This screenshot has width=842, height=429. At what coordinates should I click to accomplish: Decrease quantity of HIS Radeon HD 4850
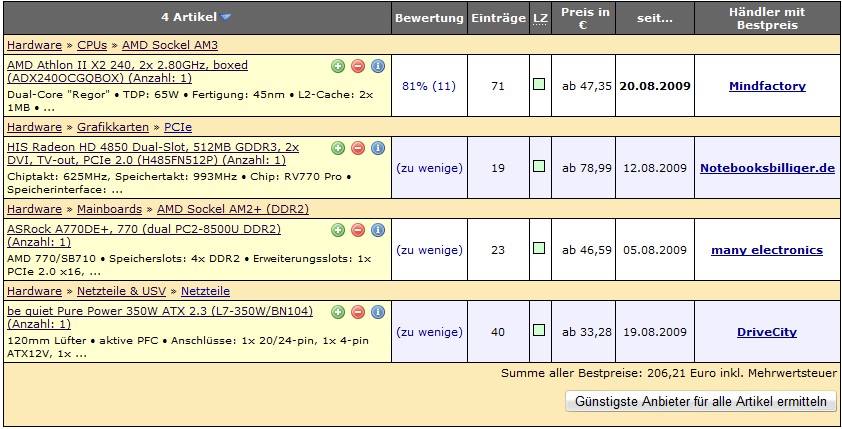pyautogui.click(x=358, y=148)
